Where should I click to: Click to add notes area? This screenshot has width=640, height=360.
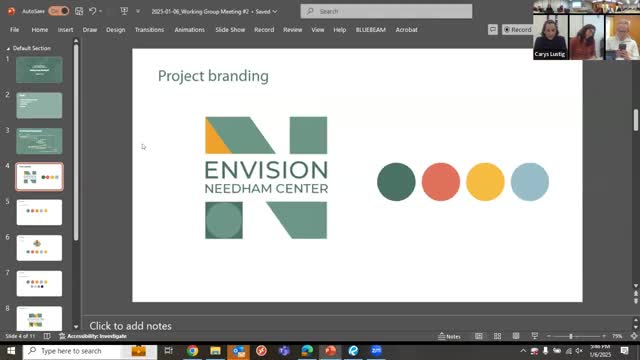[x=130, y=326]
